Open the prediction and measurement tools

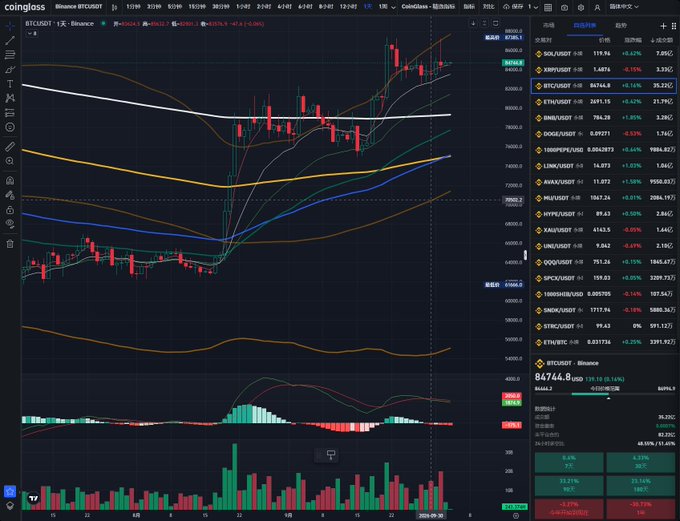pyautogui.click(x=10, y=113)
